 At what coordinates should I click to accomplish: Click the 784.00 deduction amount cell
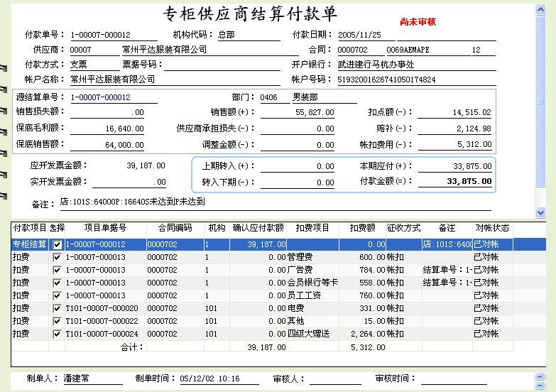362,270
